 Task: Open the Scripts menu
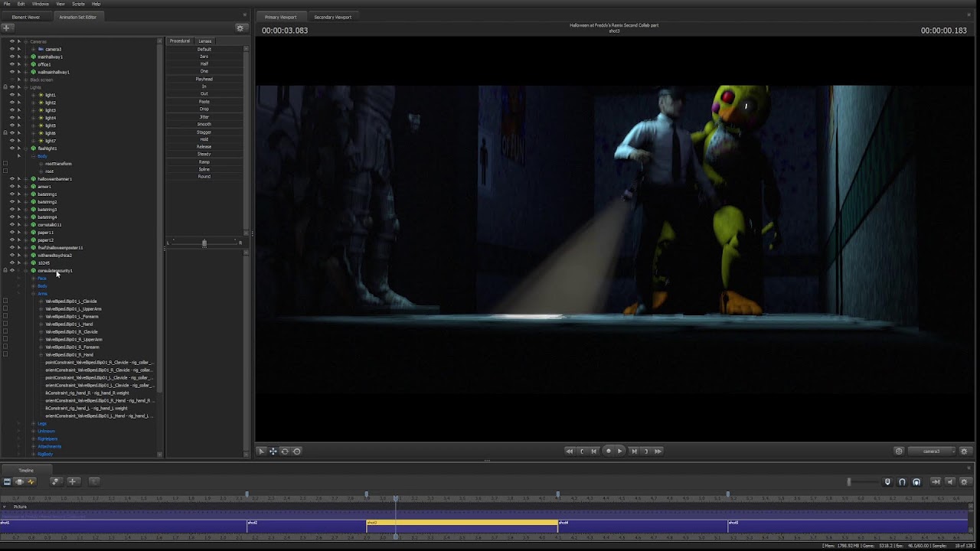78,4
